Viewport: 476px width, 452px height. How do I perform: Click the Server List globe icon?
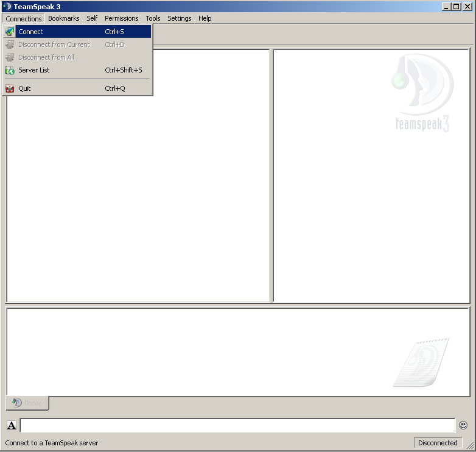10,70
